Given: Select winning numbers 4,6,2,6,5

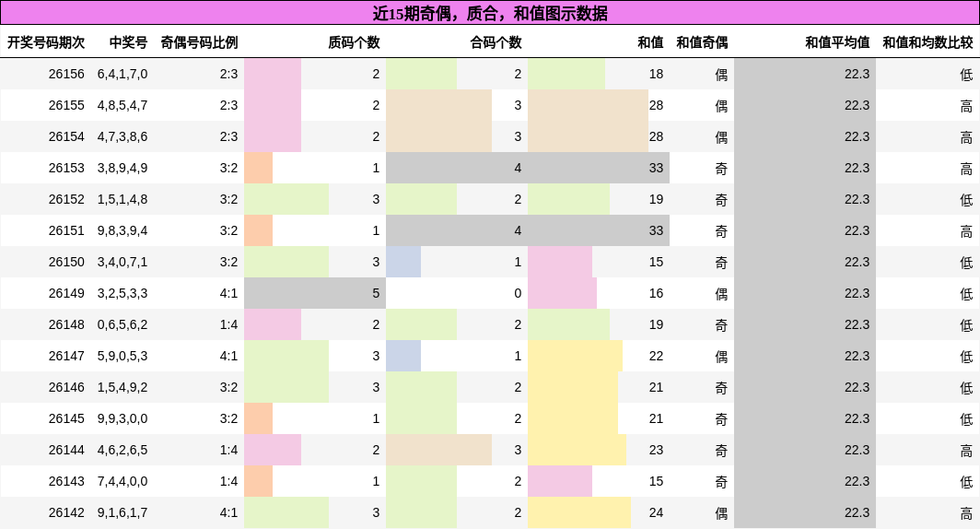Looking at the screenshot, I should (122, 450).
